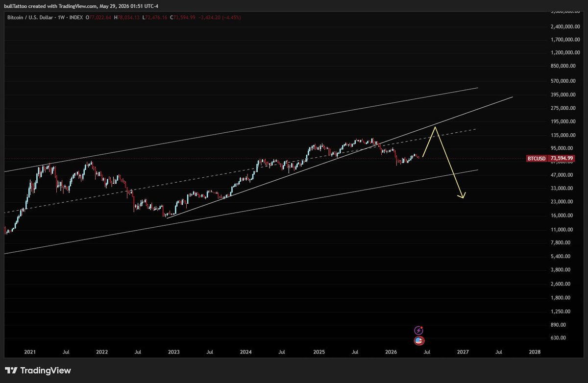
Task: Click the 2023 label on the time axis
Action: coord(174,352)
